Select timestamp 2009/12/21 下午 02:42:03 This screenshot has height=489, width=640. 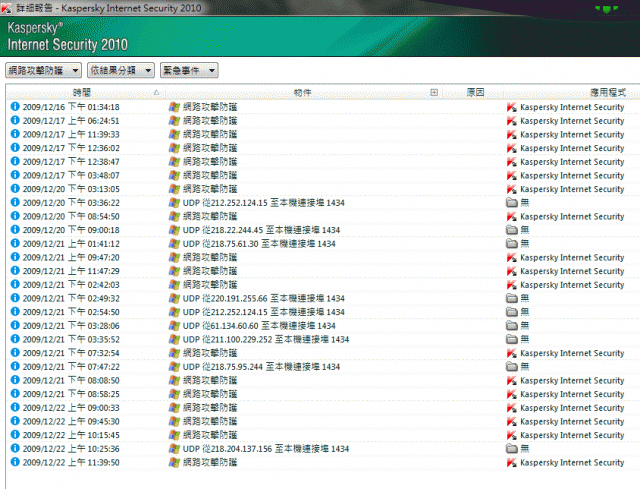point(71,285)
